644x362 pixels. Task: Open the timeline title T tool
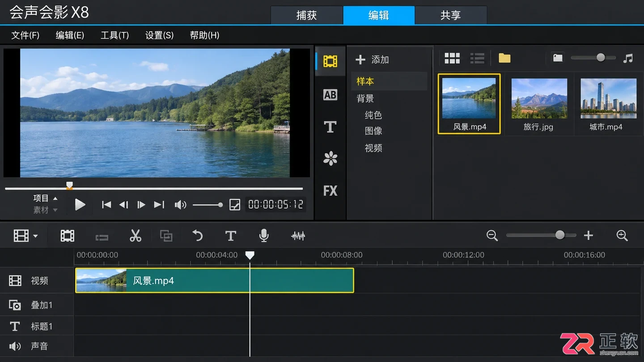point(230,236)
